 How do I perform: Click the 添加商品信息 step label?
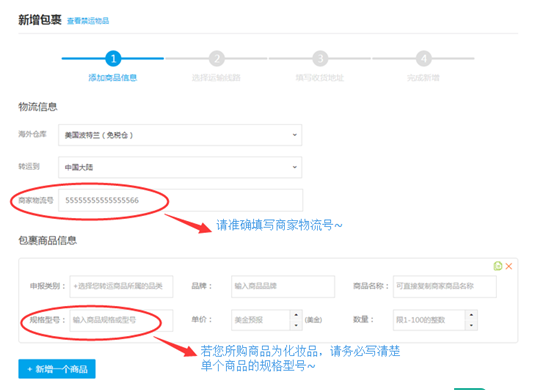113,78
